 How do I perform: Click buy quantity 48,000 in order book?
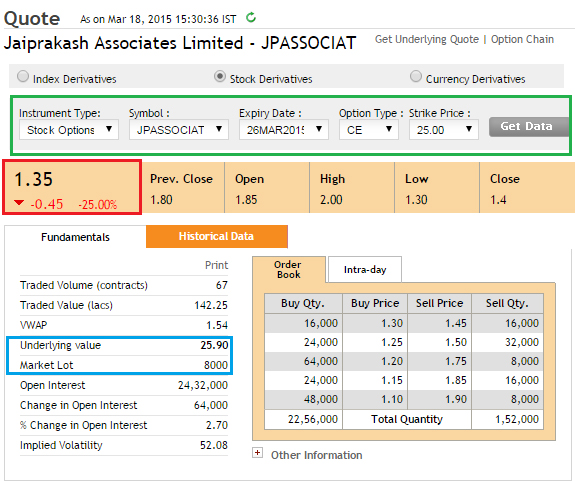tap(321, 399)
